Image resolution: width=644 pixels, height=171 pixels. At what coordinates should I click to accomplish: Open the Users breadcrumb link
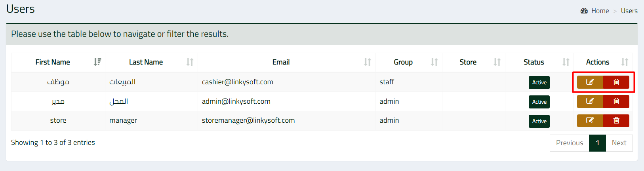click(x=629, y=11)
